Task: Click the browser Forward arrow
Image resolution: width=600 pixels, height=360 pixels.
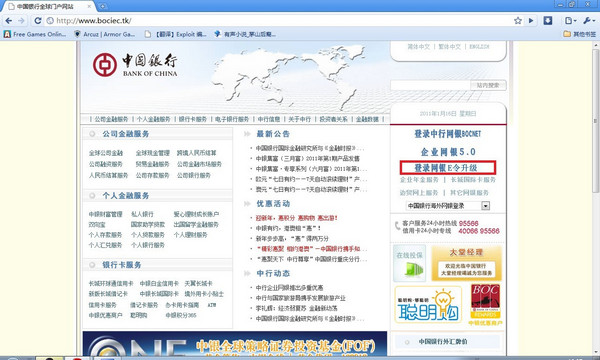Action: 21,21
